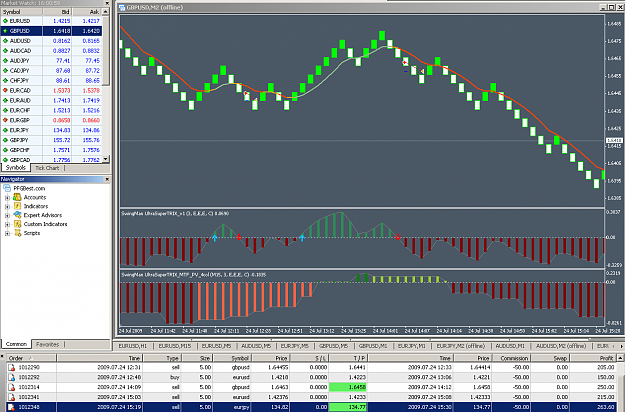Expand the Indicators tree node
The image size is (625, 412).
pos(7,206)
